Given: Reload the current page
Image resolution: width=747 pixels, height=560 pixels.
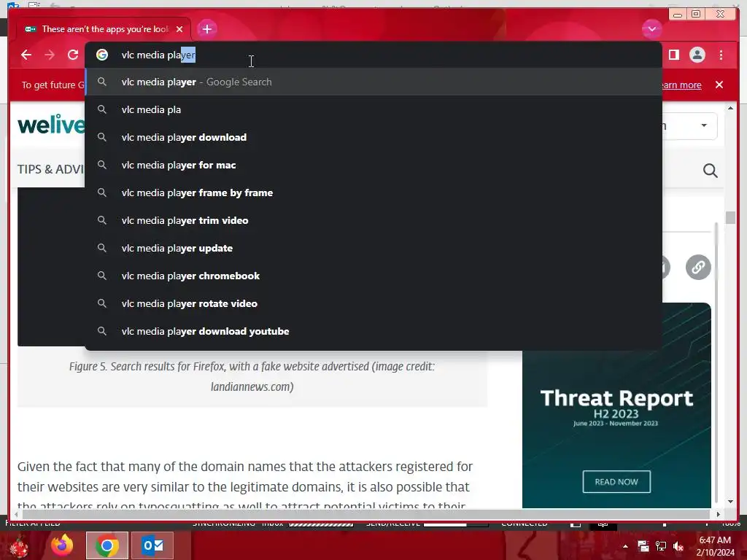Looking at the screenshot, I should (73, 55).
